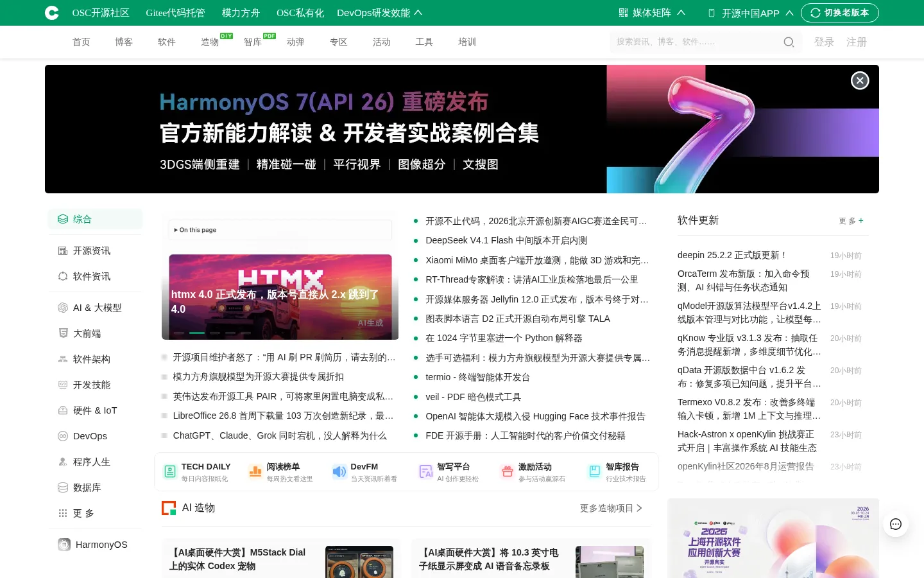The height and width of the screenshot is (578, 924).
Task: Open DeepSeek V4.1 Flash news link
Action: (x=506, y=240)
